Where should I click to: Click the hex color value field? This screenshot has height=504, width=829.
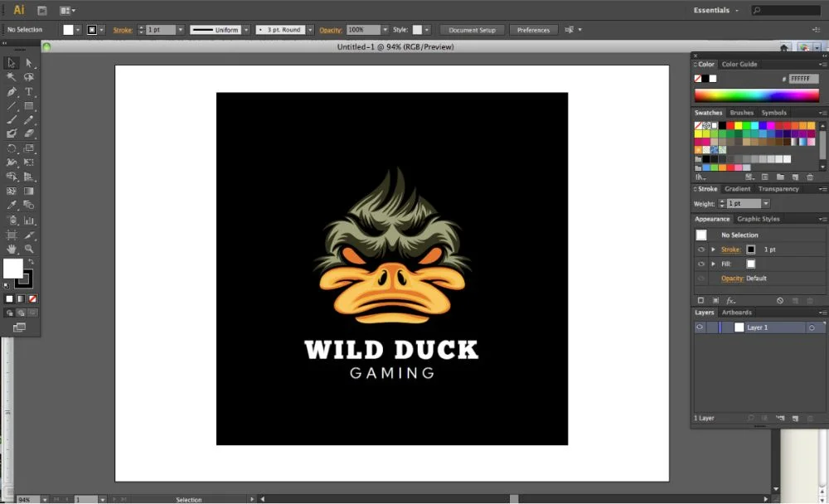pos(803,79)
